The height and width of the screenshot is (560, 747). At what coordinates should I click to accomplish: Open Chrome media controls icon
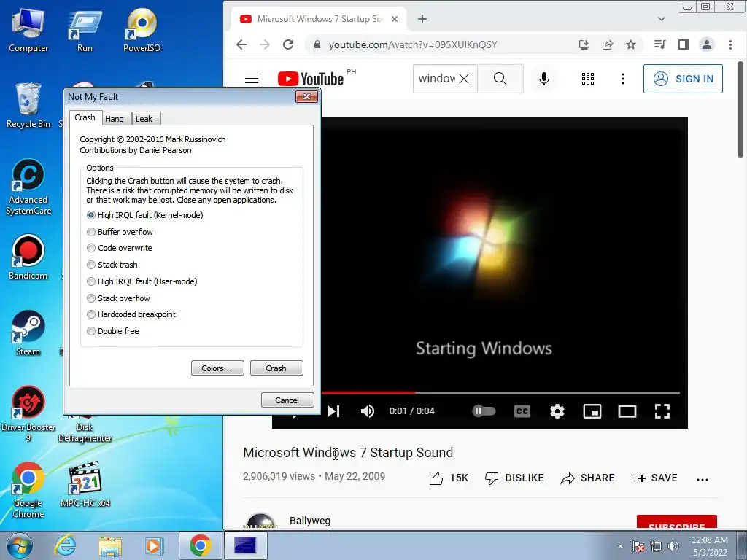[659, 44]
